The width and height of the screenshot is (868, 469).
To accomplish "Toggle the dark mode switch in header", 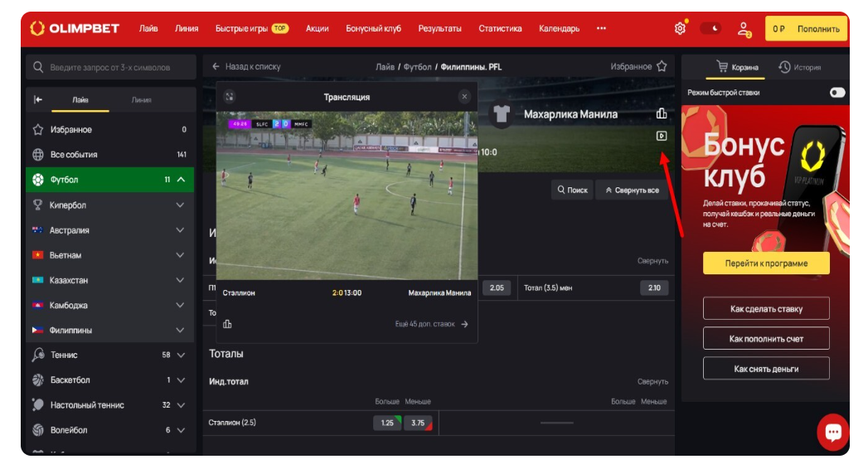I will point(710,28).
